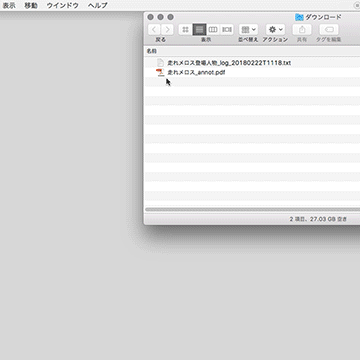Open the 表示 menu in menu bar
This screenshot has width=360, height=360.
pyautogui.click(x=9, y=5)
